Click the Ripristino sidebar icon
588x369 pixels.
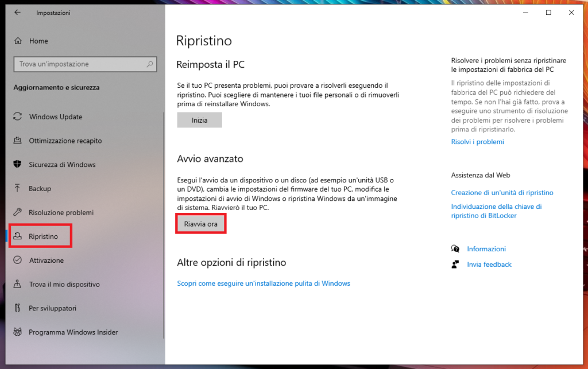[18, 236]
